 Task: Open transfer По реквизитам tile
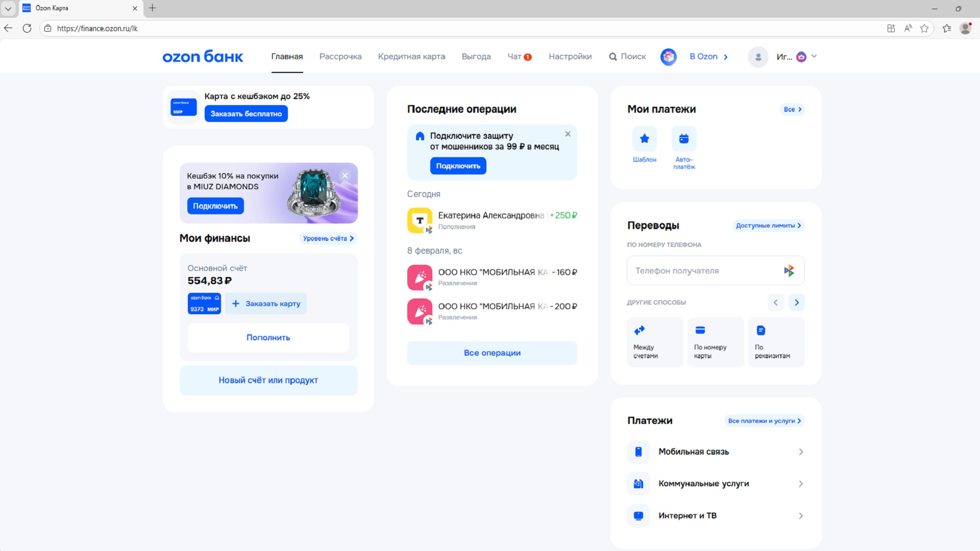pos(776,342)
